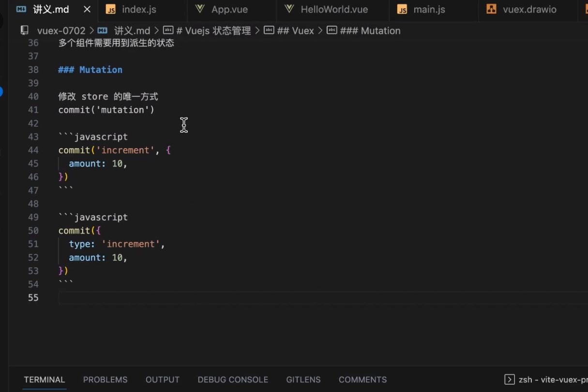Click the markdown icon on 讲义.md tab
588x392 pixels.
tap(21, 9)
